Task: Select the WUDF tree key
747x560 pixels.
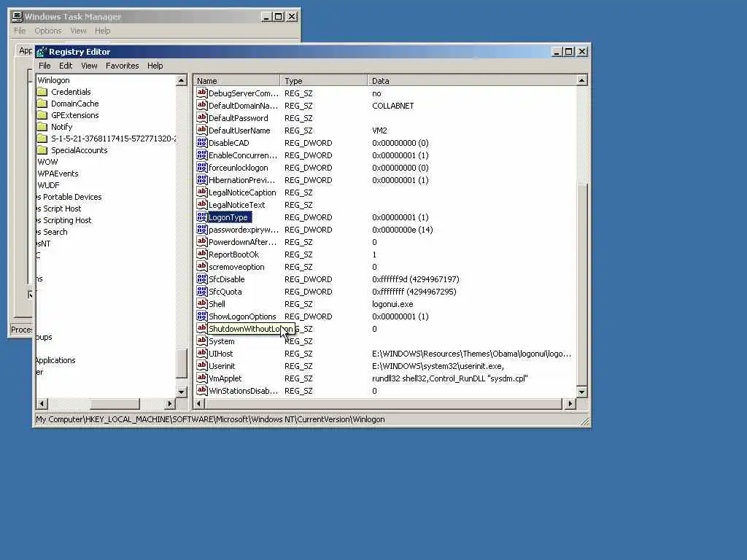Action: [48, 185]
